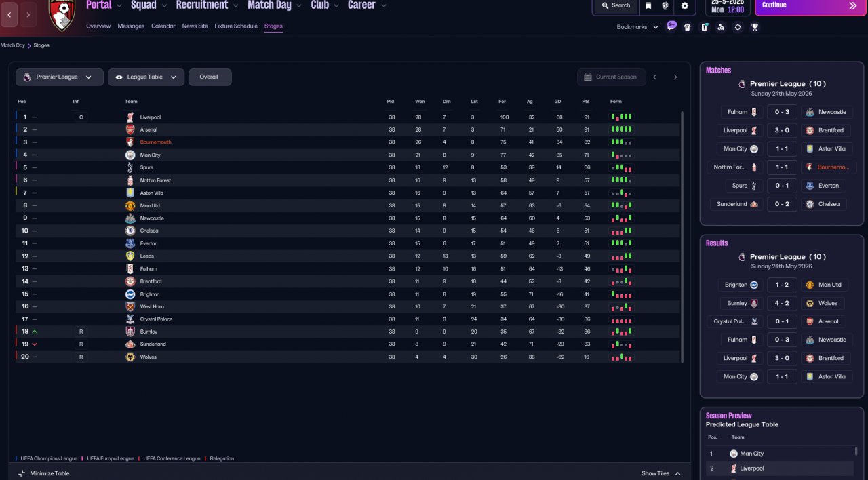Click the circular refresh icon in bookmarks bar
Image resolution: width=868 pixels, height=480 pixels.
(738, 27)
